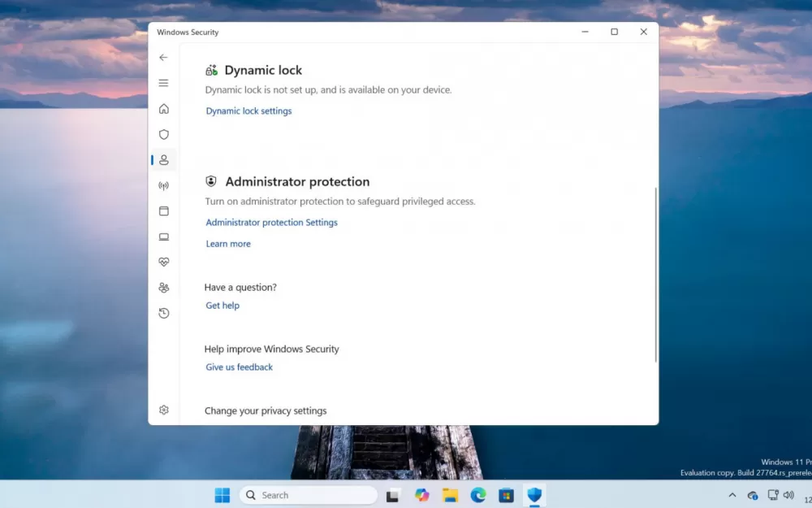Click 'Change your privacy settings' text
812x508 pixels.
click(266, 410)
